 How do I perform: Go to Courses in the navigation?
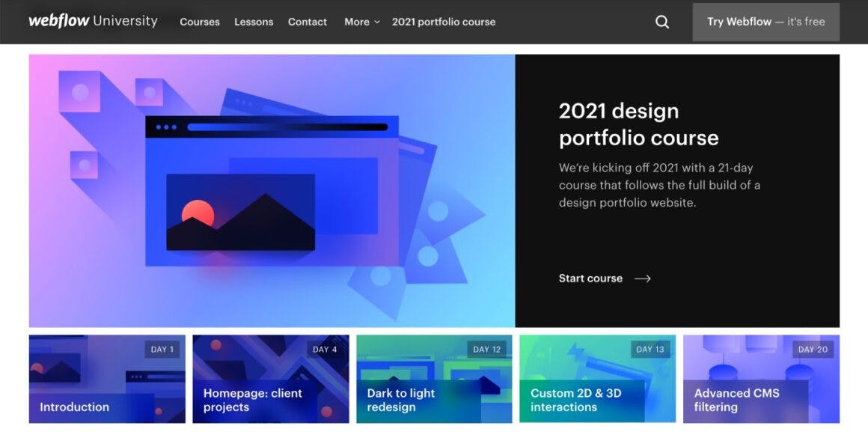pyautogui.click(x=200, y=22)
